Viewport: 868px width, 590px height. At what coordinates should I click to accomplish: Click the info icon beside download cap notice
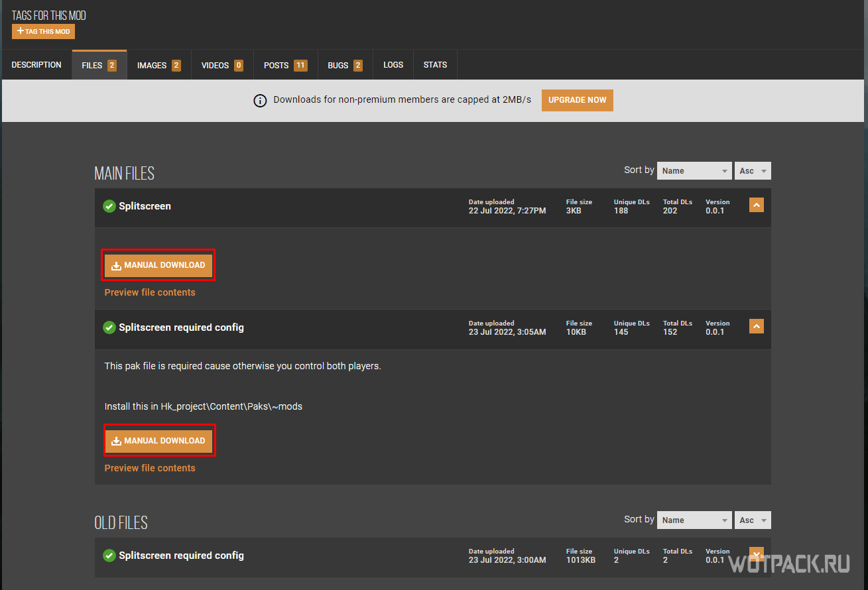[x=260, y=101]
